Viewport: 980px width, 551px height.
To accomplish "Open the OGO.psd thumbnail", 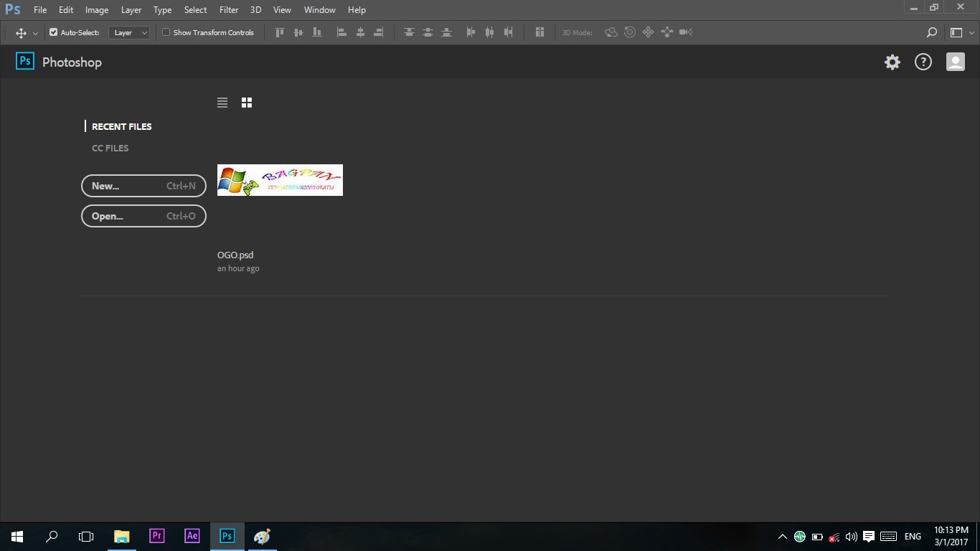I will click(x=280, y=180).
